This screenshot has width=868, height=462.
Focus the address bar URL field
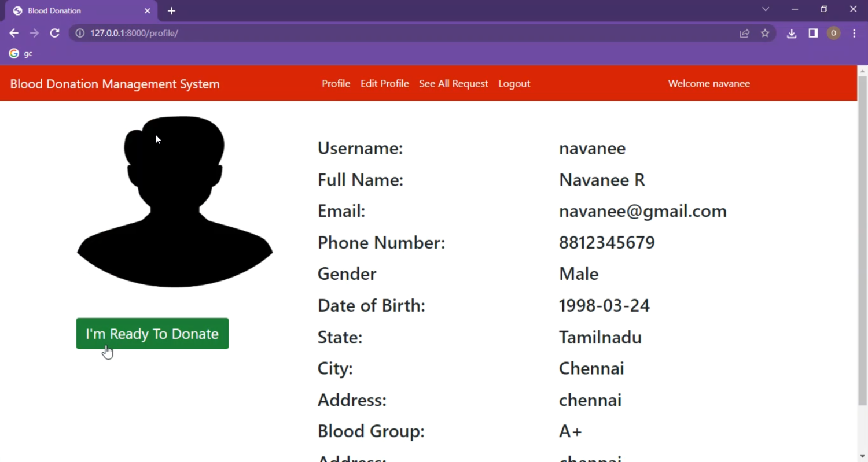405,34
